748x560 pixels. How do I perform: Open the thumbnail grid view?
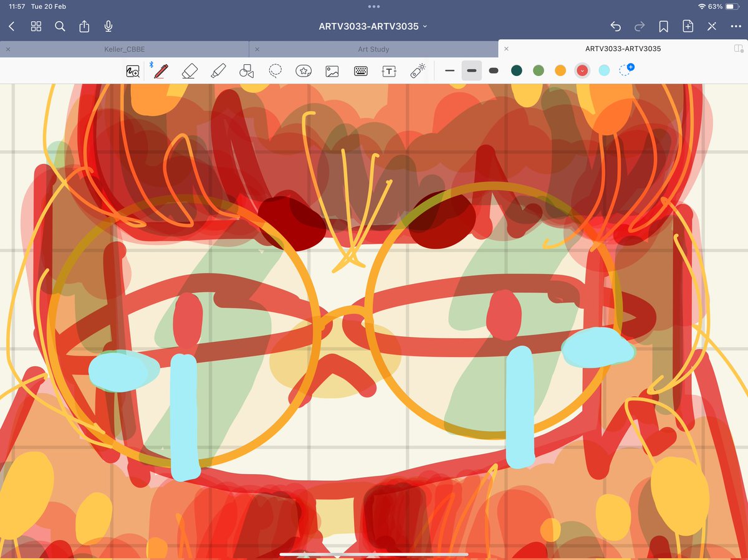click(x=36, y=26)
